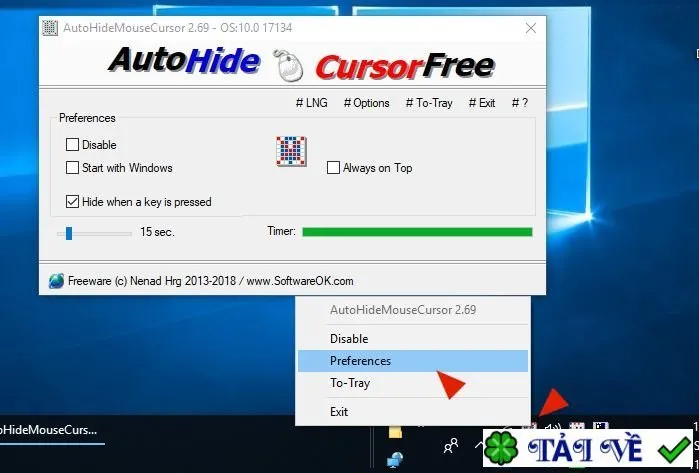Click the AutoHide CursorFree banner text
The width and height of the screenshot is (699, 473).
pos(301,64)
